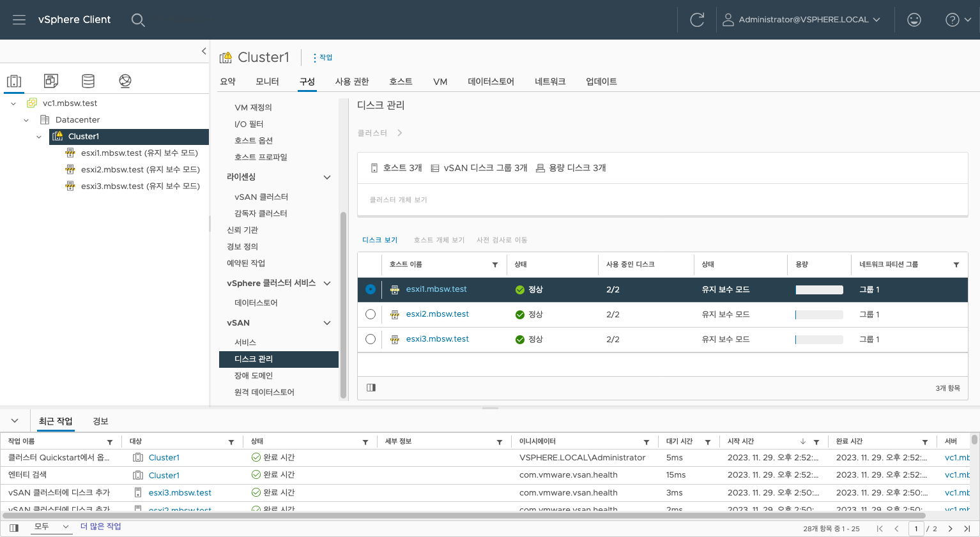Image resolution: width=980 pixels, height=537 pixels.
Task: Select radio button for esxi3.mbsw.test
Action: click(371, 339)
